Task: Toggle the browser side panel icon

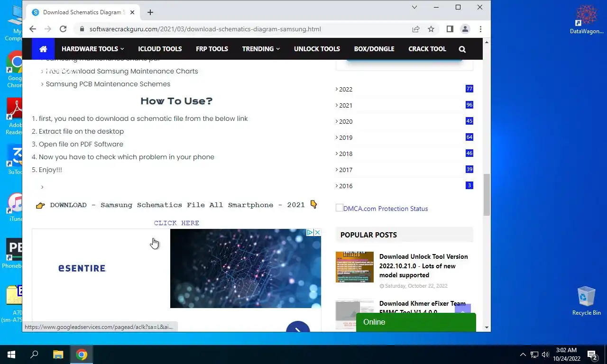Action: point(450,29)
